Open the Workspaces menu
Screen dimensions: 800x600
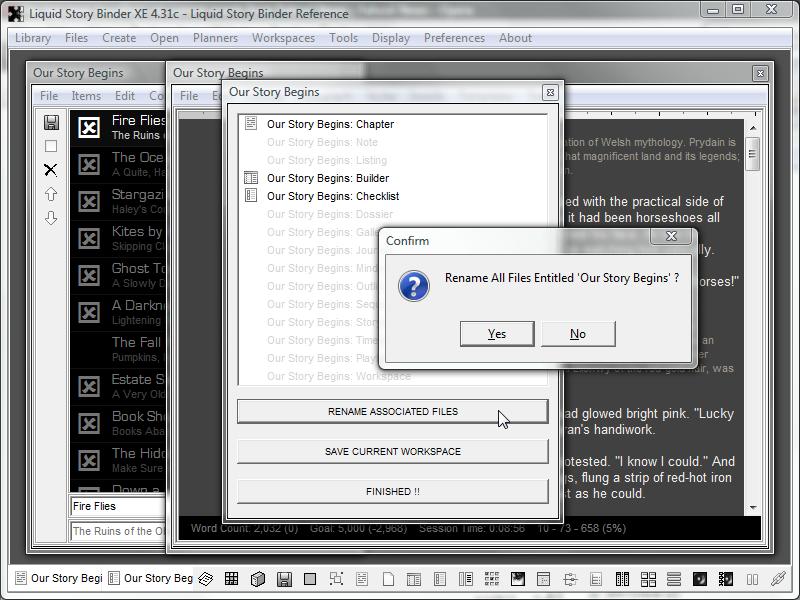pos(283,38)
